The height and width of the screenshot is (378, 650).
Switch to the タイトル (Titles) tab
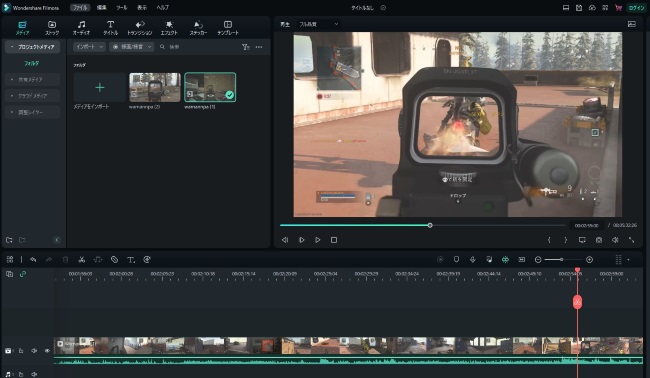[x=110, y=27]
